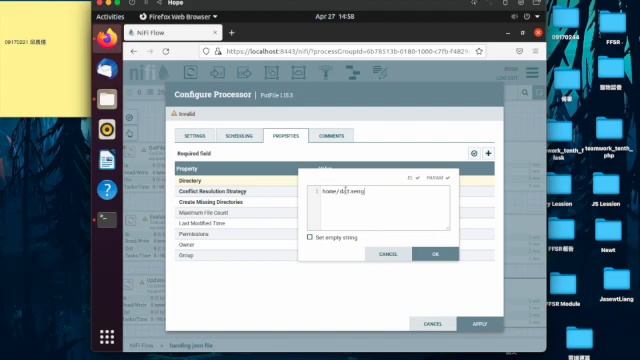Click the NiFi Flow breadcrumb link
This screenshot has width=640, height=360.
(142, 346)
